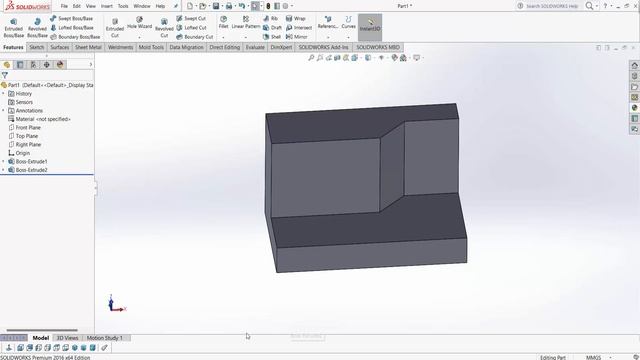Select the Extruded Cut tool
Viewport: 640px width, 360px height.
click(x=115, y=28)
